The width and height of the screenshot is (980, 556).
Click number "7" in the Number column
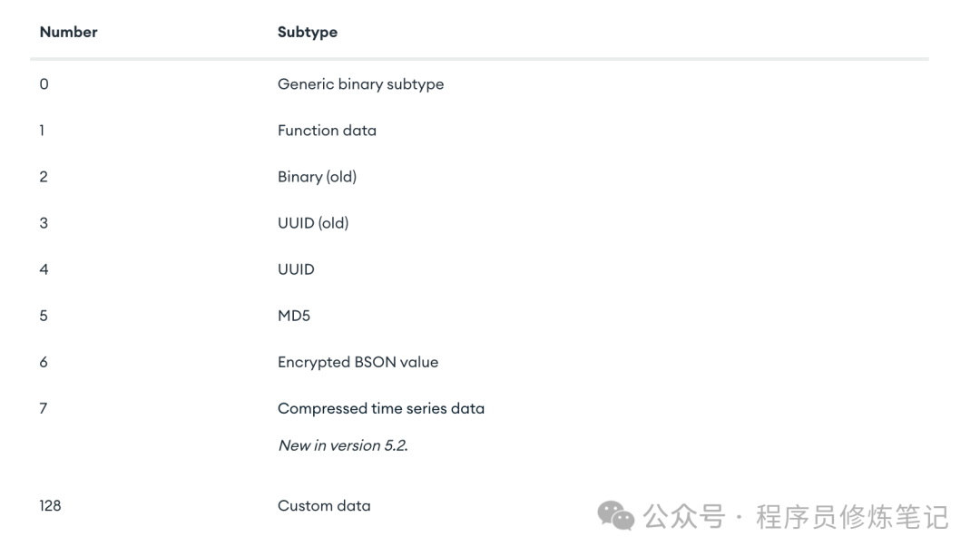(44, 408)
